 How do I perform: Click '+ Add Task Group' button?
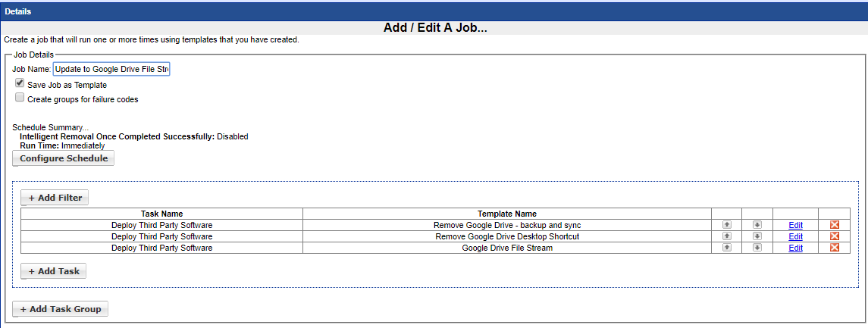(x=61, y=309)
